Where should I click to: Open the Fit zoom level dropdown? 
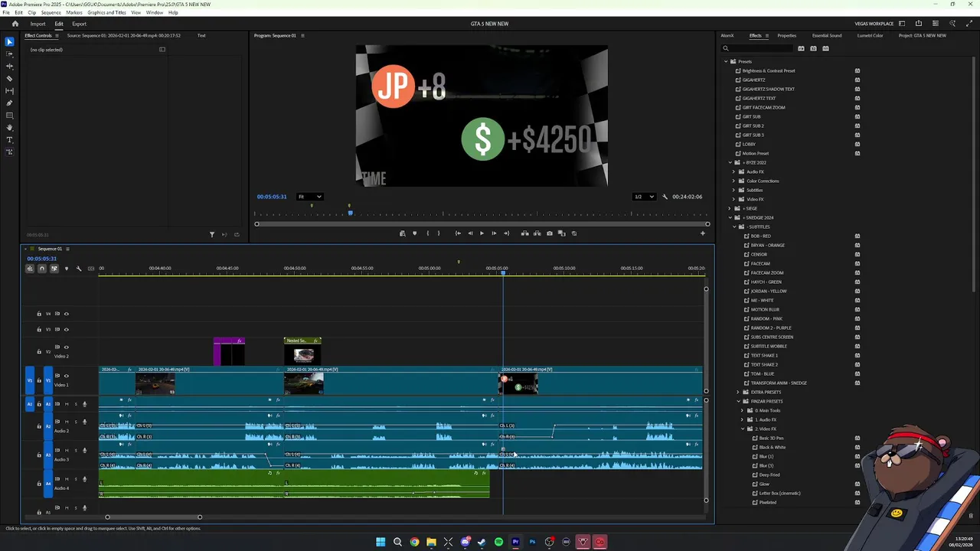point(310,197)
